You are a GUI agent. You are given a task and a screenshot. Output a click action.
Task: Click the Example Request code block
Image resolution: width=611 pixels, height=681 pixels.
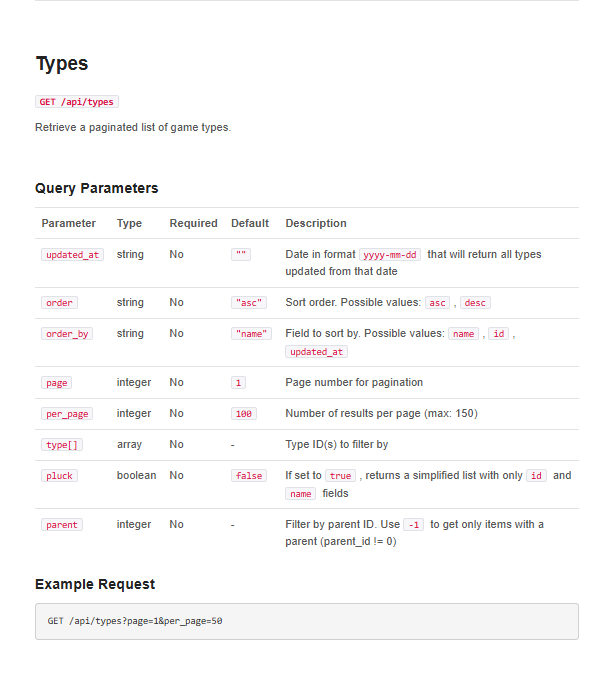306,621
